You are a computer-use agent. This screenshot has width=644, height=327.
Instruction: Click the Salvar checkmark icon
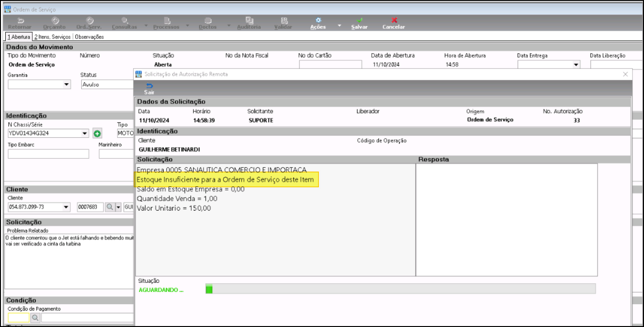359,20
